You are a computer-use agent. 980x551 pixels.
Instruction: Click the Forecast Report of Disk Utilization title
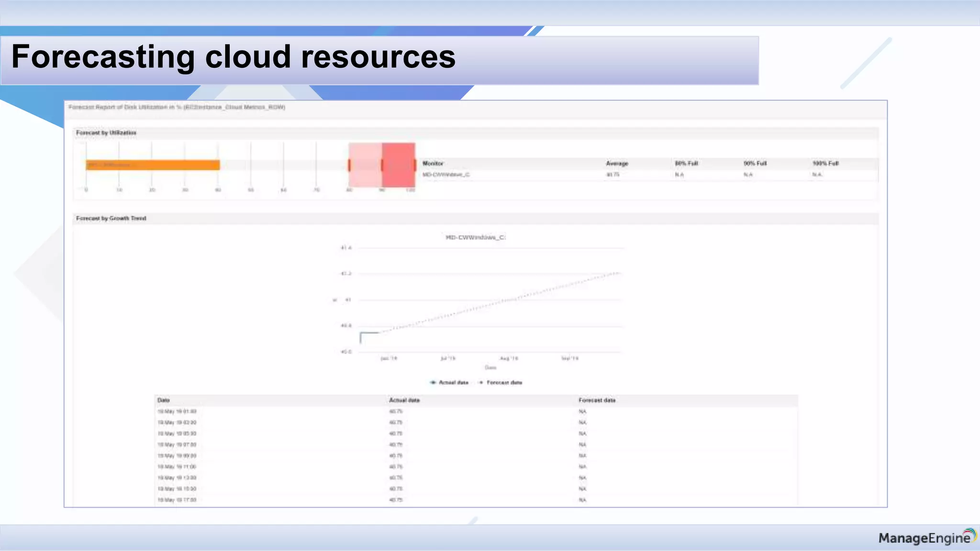coord(177,107)
